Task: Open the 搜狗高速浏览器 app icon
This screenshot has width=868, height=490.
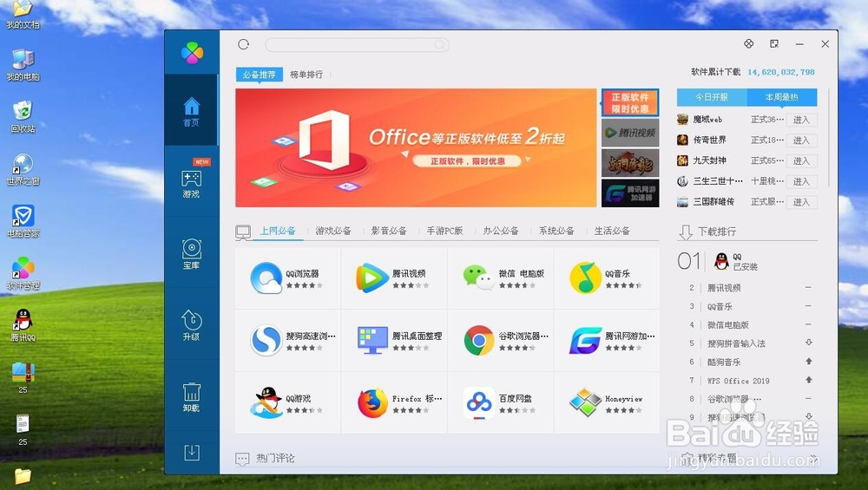Action: click(266, 340)
